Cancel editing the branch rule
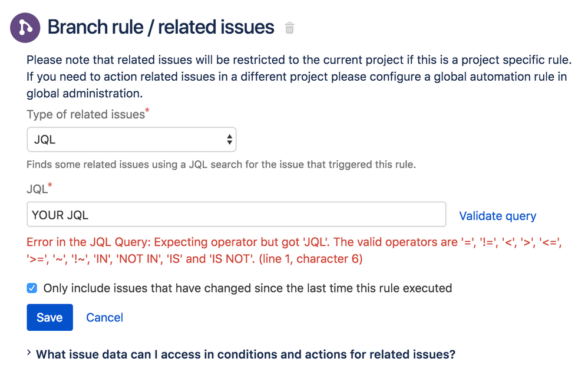588x388 pixels. (x=105, y=317)
